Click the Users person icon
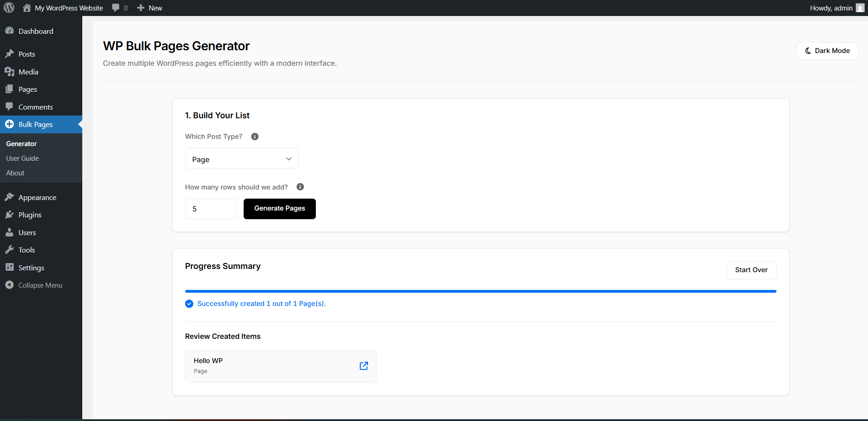Screen dimensions: 868x421 [x=10, y=232]
